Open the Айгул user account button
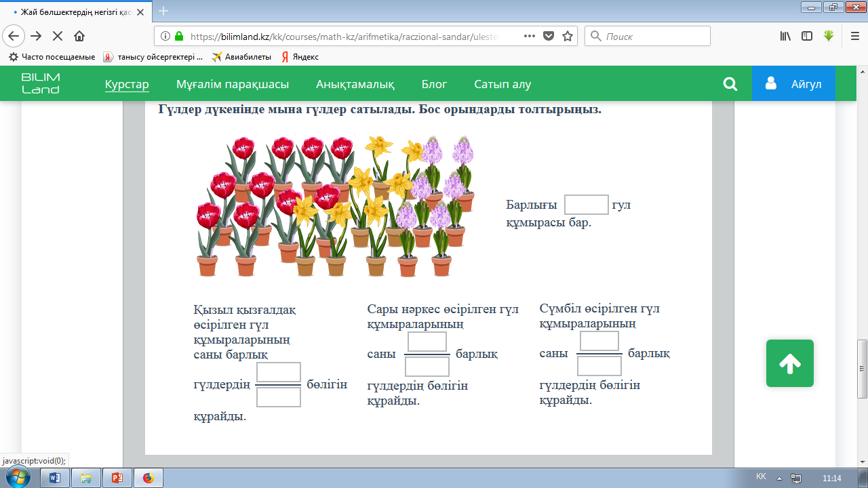 793,84
